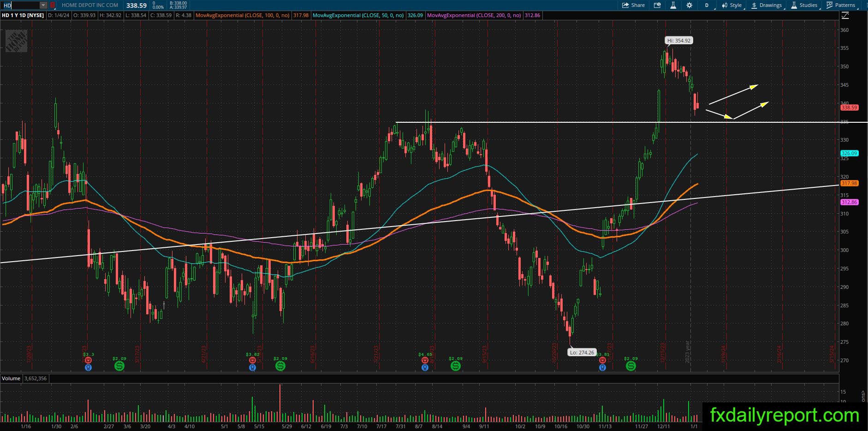868x431 pixels.
Task: Click the curve icon above the price axis
Action: pyautogui.click(x=845, y=16)
